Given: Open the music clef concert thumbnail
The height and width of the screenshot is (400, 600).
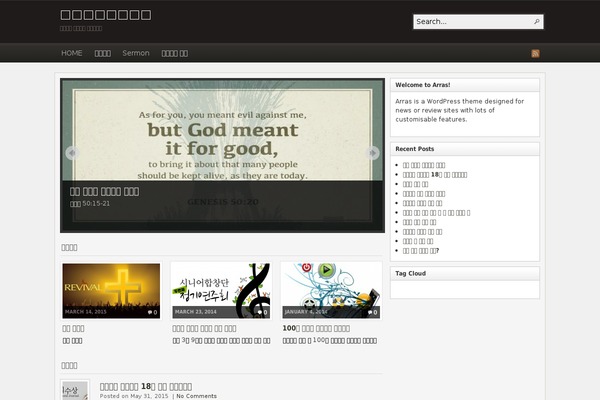Looking at the screenshot, I should point(221,291).
